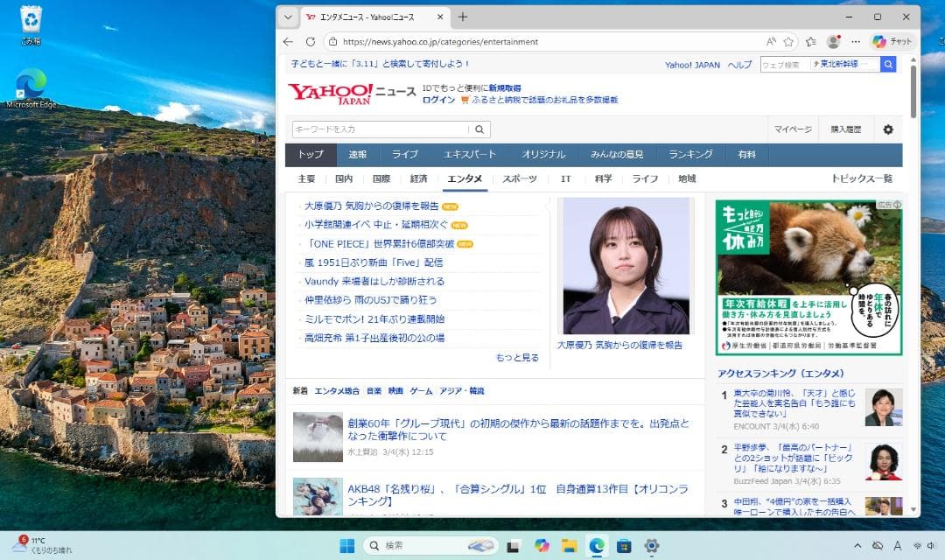Read 大原優乃 気胸からの復帰を報告 headline

click(x=371, y=206)
